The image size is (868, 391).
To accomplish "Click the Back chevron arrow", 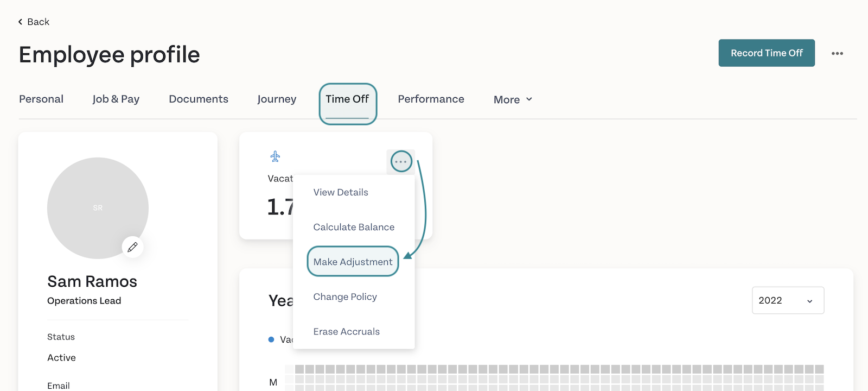I will [x=21, y=22].
